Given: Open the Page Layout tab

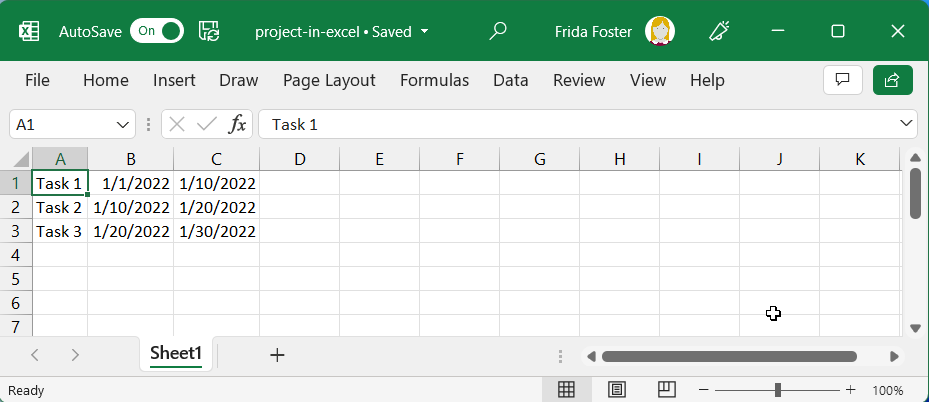Looking at the screenshot, I should click(x=329, y=81).
